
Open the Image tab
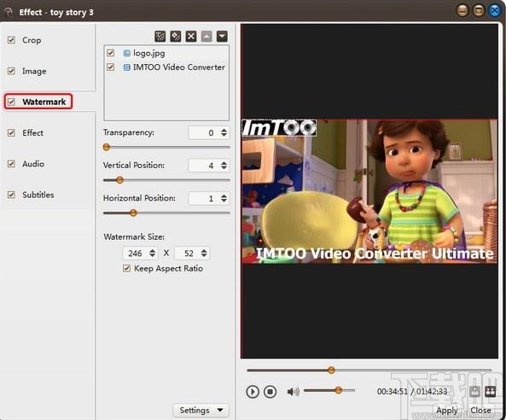pos(34,71)
